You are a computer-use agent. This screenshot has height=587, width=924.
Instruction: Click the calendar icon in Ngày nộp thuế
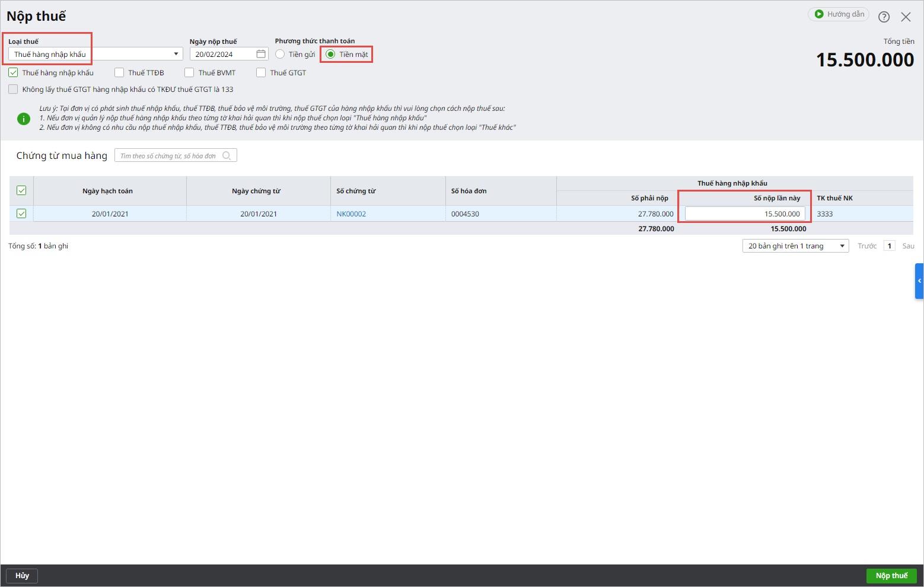(x=261, y=54)
